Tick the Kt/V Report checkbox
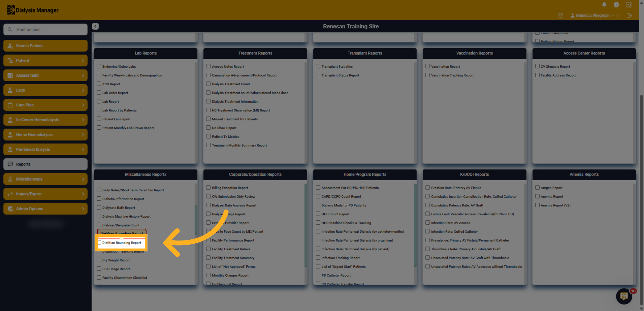The width and height of the screenshot is (644, 311). [99, 84]
